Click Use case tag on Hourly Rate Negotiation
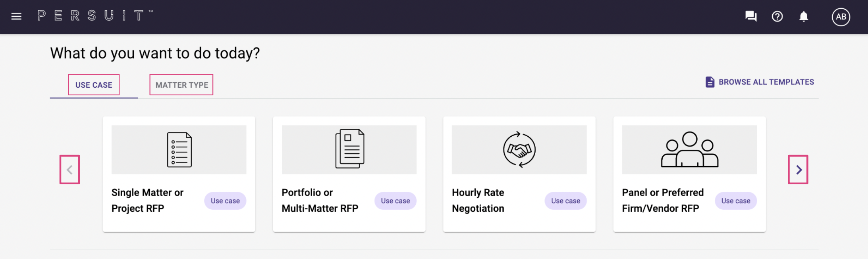The height and width of the screenshot is (259, 868). pyautogui.click(x=565, y=201)
